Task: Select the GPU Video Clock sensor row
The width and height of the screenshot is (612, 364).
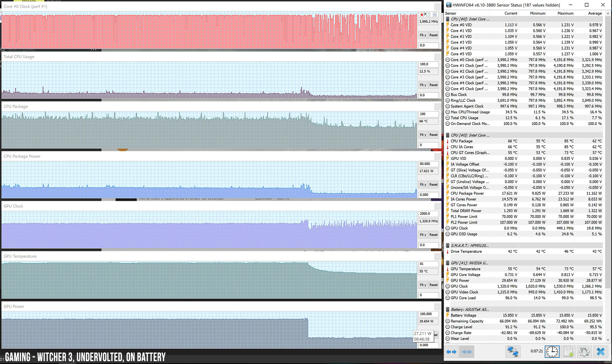Action: coord(524,292)
